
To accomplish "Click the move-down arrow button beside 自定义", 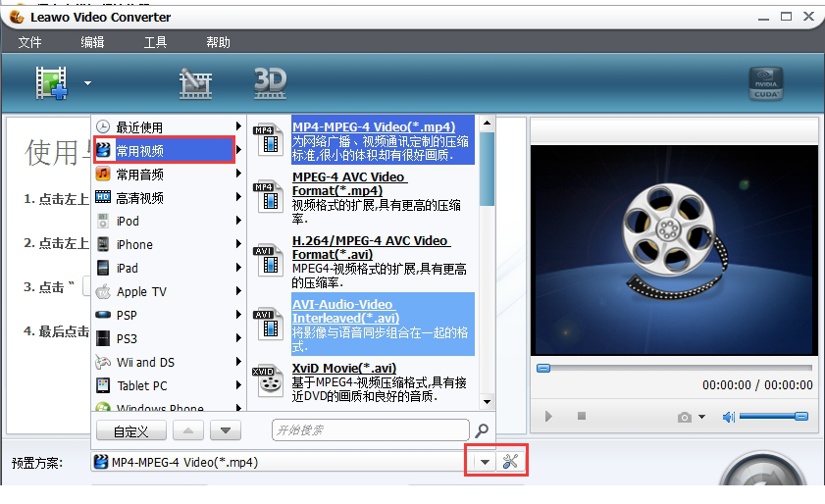I will point(226,430).
